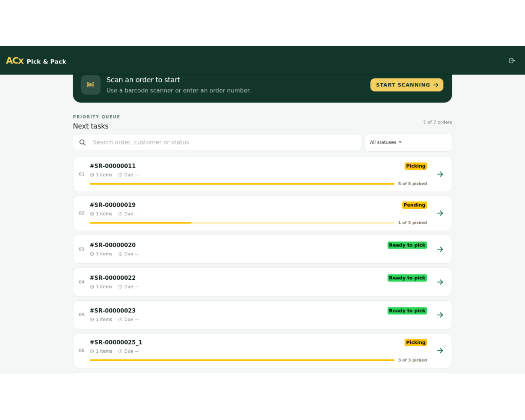
Task: Expand the All statuses dropdown
Action: coord(408,142)
